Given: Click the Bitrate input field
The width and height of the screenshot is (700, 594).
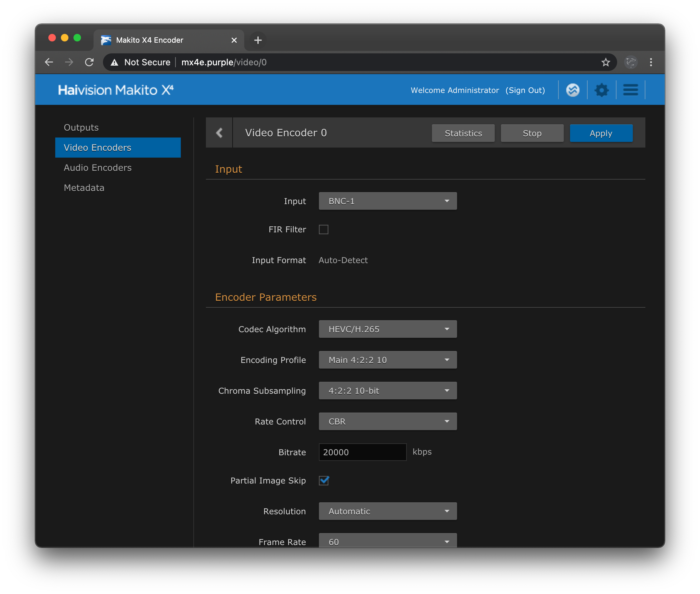Looking at the screenshot, I should [362, 452].
